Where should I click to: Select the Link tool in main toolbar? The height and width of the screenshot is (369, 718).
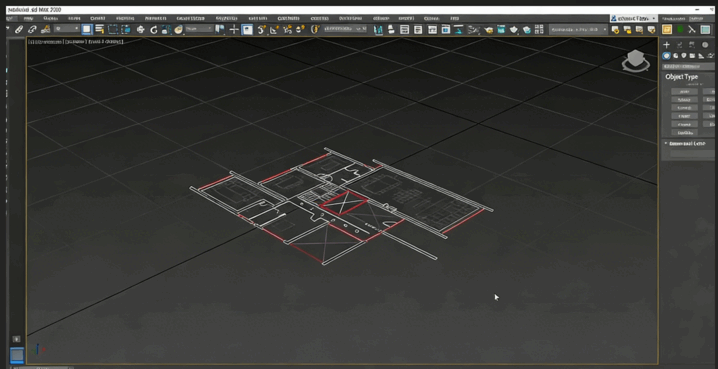click(19, 30)
